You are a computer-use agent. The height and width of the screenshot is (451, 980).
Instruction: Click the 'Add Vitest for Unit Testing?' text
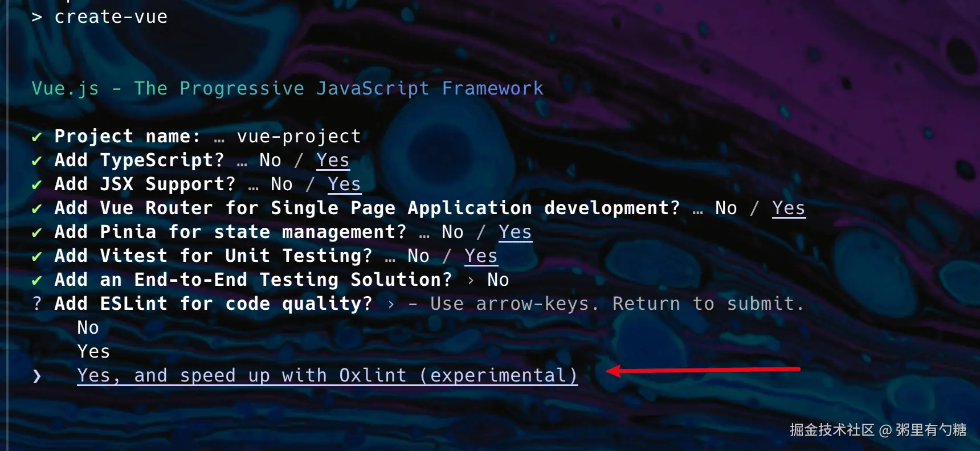click(214, 256)
